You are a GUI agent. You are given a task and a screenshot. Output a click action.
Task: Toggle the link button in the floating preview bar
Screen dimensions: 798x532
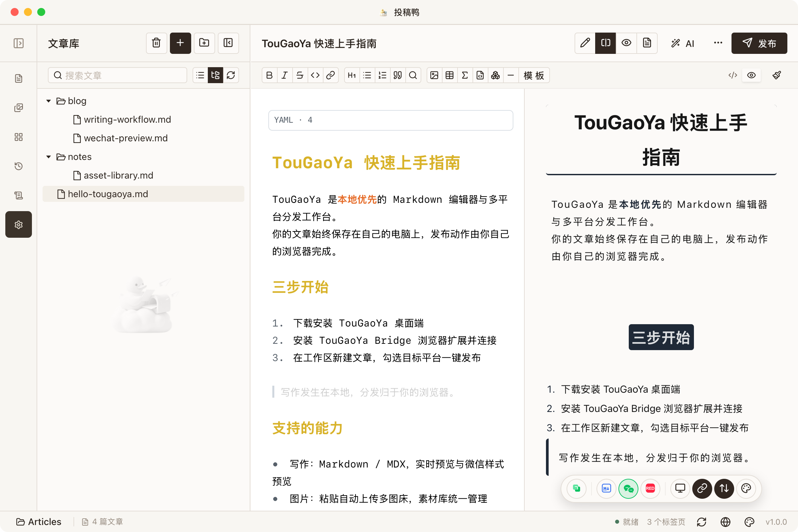702,488
